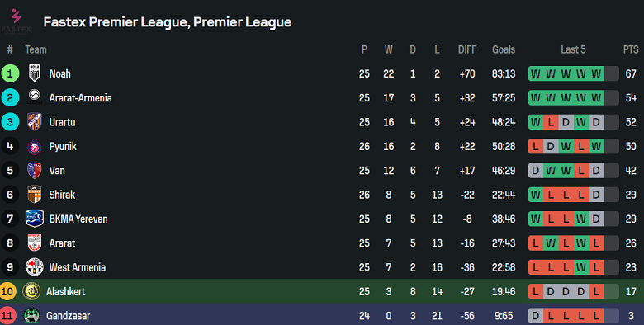Sort the table by PTS column header
Screen dimensions: 644x325
(x=631, y=49)
